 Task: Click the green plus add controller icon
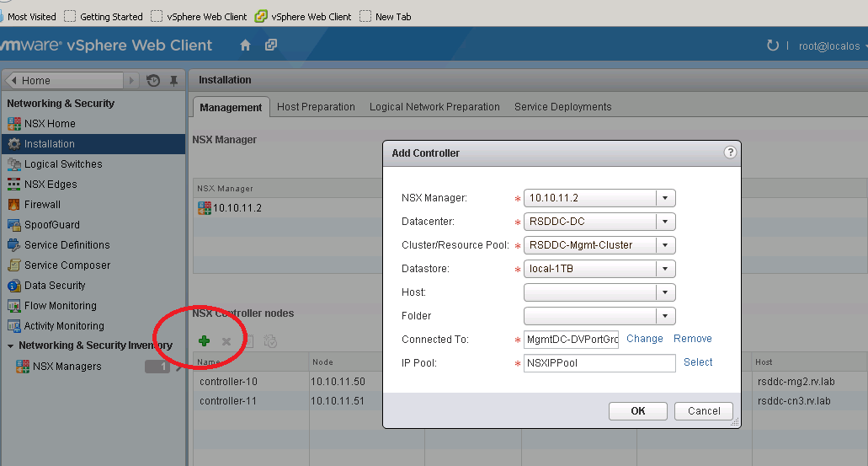pos(204,340)
